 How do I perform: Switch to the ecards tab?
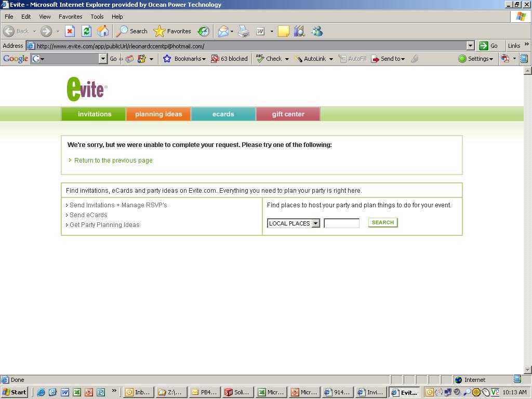tap(223, 114)
